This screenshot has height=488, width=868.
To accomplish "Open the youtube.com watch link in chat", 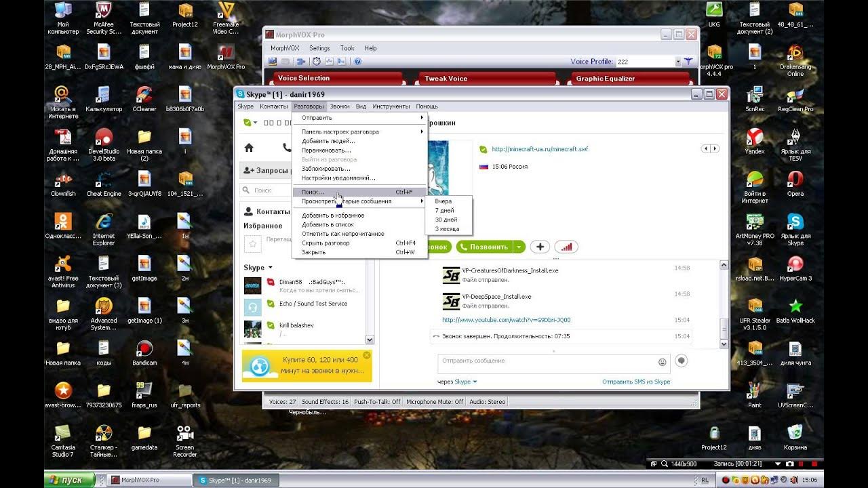I will click(507, 320).
